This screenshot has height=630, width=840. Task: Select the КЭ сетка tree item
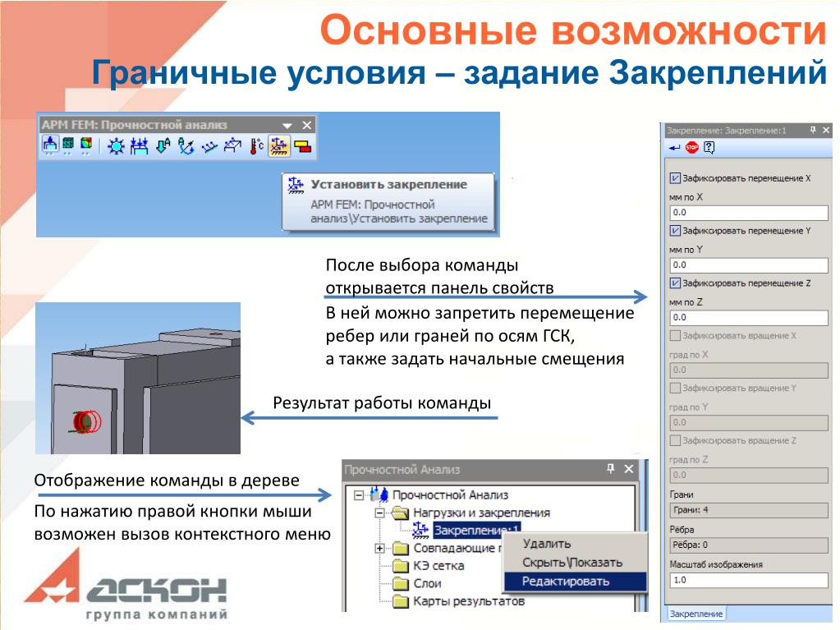[x=438, y=566]
